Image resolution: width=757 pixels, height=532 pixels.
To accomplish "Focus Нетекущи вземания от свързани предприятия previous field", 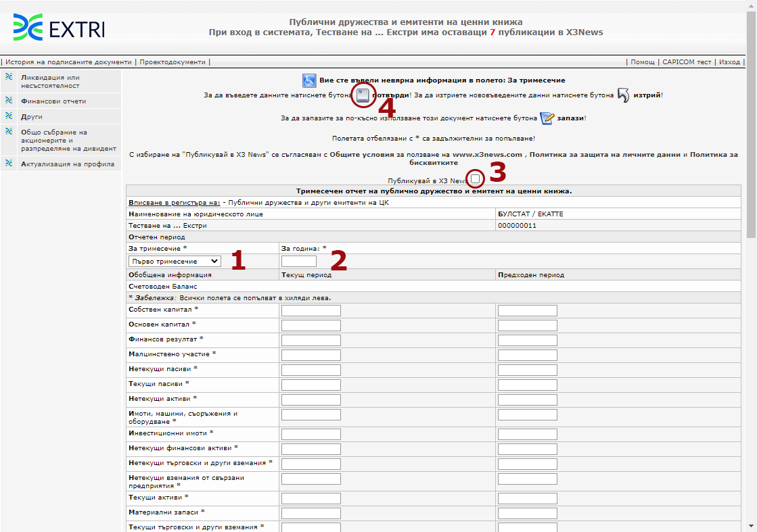I will [x=527, y=479].
